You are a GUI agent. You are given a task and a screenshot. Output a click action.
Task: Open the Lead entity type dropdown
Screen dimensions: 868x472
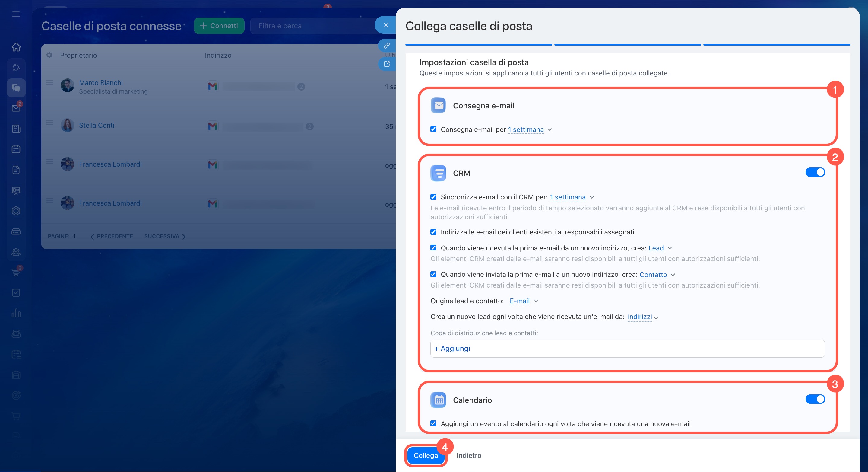pos(660,248)
